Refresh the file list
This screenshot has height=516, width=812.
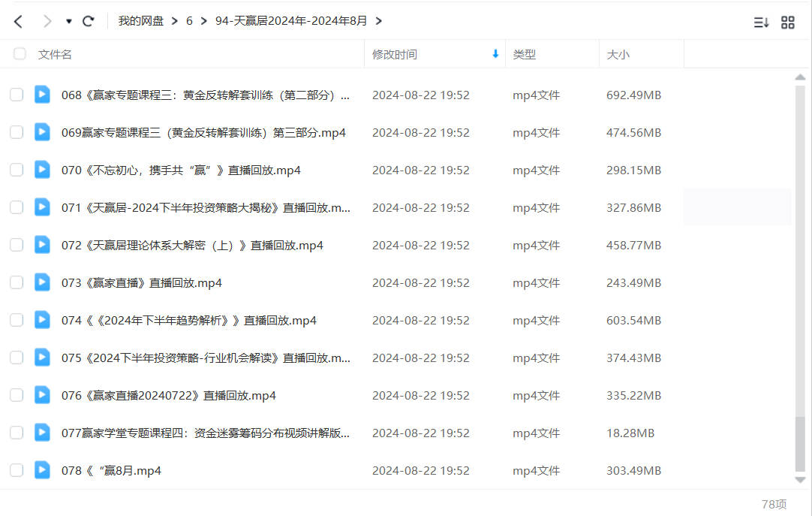89,21
